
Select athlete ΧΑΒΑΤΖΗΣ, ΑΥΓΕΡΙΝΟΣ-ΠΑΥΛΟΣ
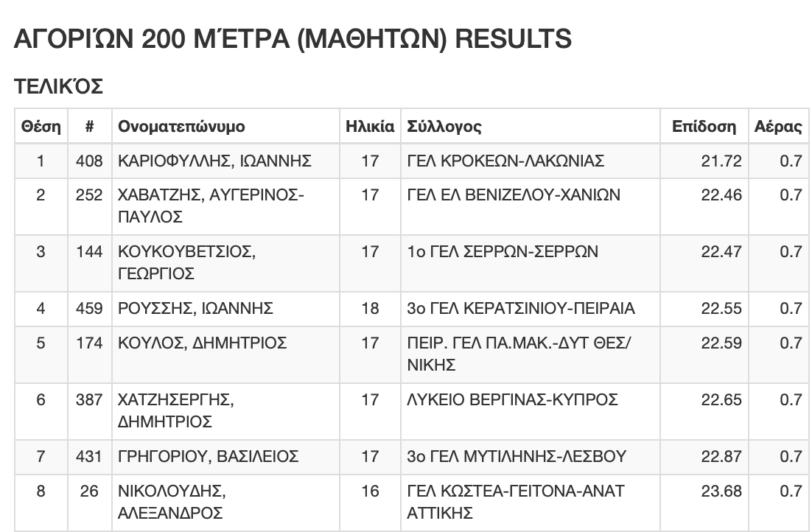pos(211,206)
